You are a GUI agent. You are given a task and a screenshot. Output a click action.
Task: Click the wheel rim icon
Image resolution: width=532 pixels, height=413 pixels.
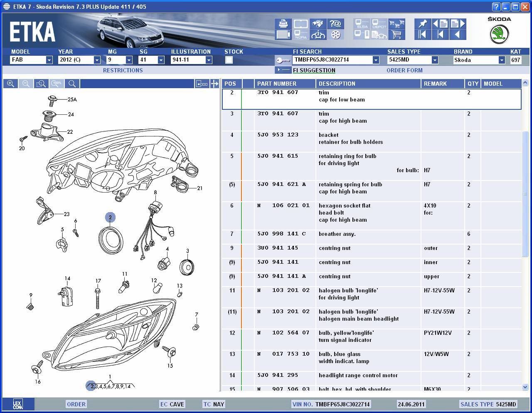click(335, 35)
